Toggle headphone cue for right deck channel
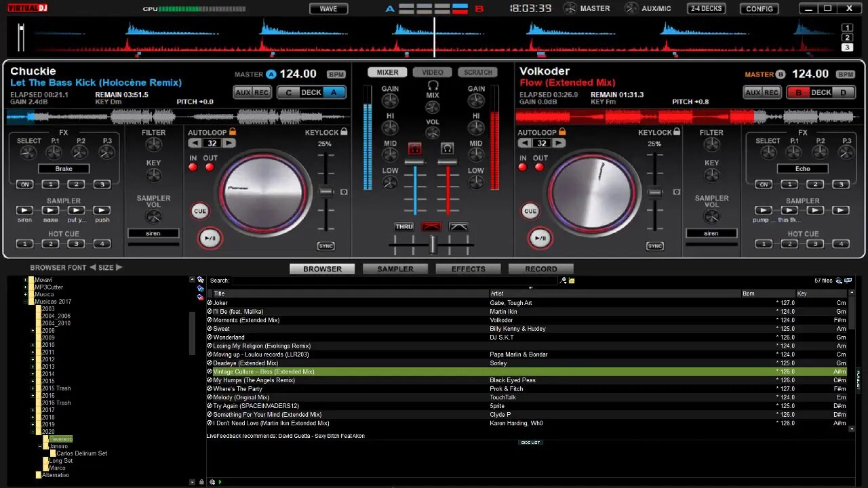 (447, 148)
